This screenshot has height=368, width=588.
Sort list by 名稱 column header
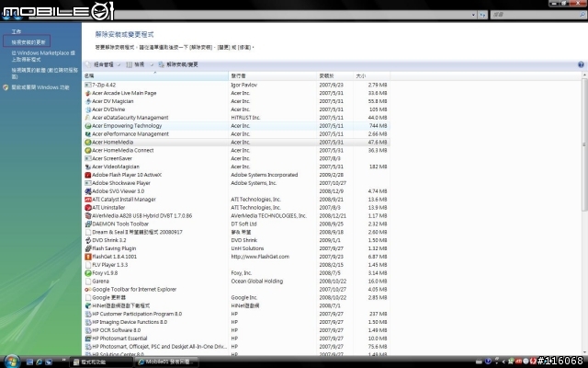click(90, 75)
